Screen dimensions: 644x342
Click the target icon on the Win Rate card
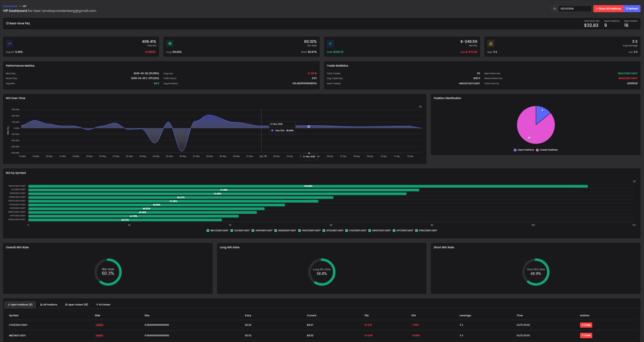point(170,43)
